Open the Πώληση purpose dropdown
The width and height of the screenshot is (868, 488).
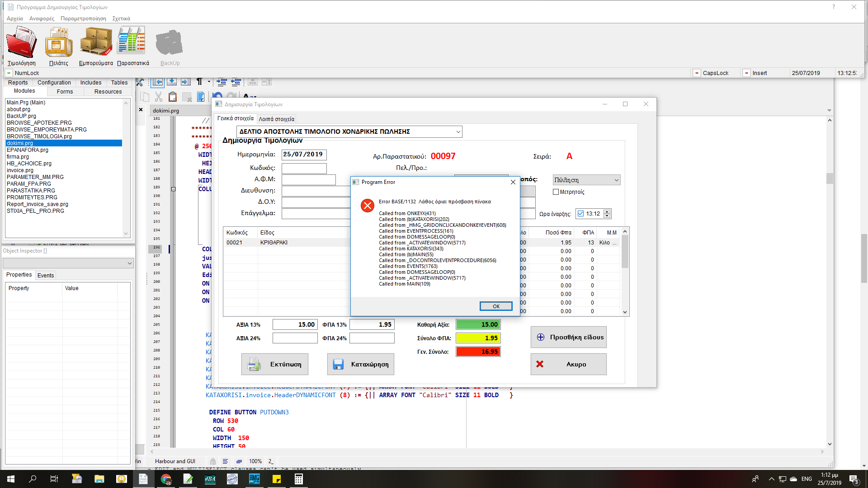coord(616,180)
